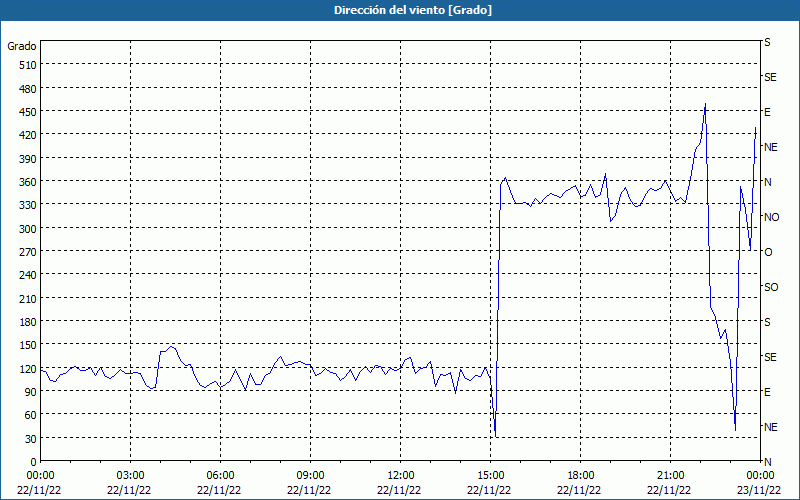800x500 pixels.
Task: Select the 270 y-axis value
Action: [28, 252]
